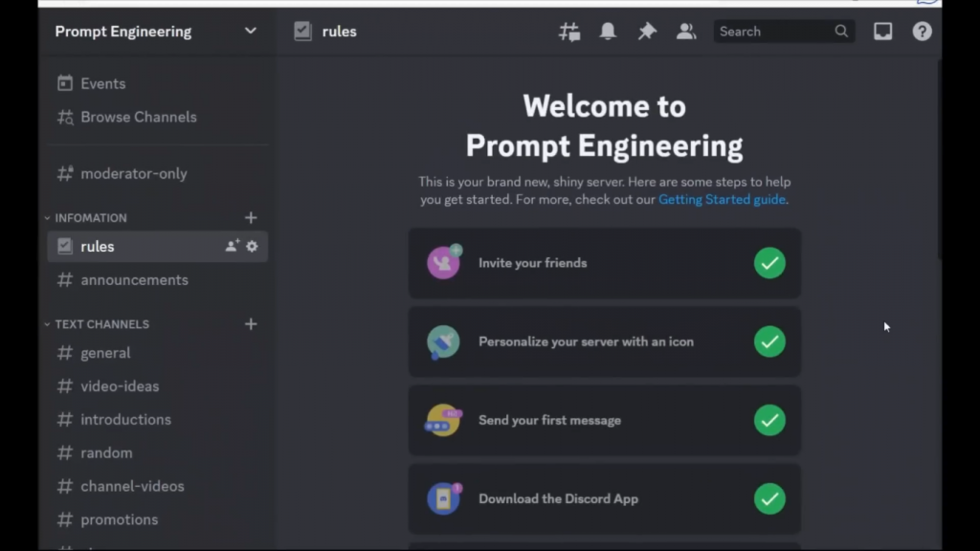The image size is (980, 551).
Task: Click the Search input field
Action: coord(773,32)
